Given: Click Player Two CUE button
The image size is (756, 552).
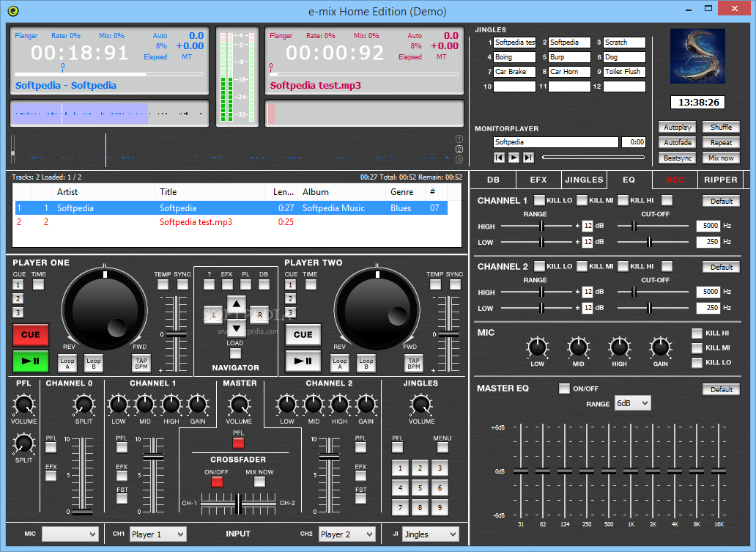Looking at the screenshot, I should (x=303, y=335).
